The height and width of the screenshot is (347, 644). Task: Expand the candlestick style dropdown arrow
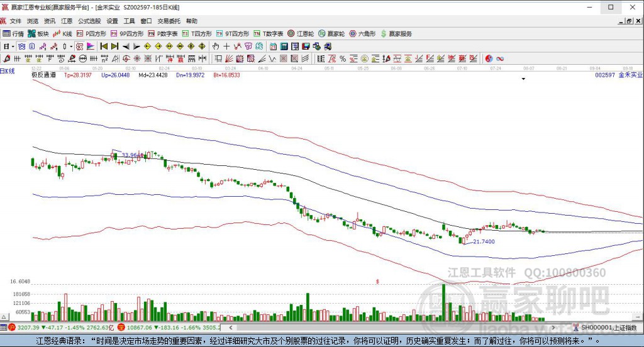pyautogui.click(x=71, y=47)
